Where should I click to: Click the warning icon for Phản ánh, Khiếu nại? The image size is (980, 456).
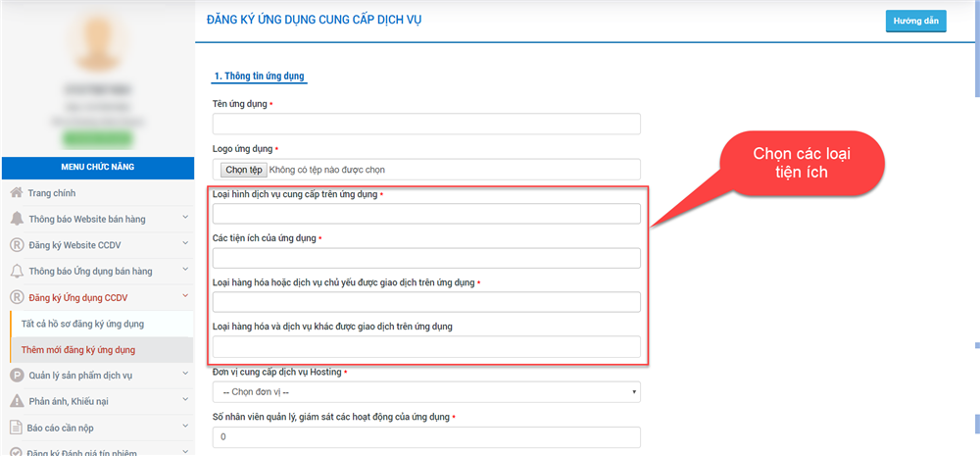[x=17, y=401]
